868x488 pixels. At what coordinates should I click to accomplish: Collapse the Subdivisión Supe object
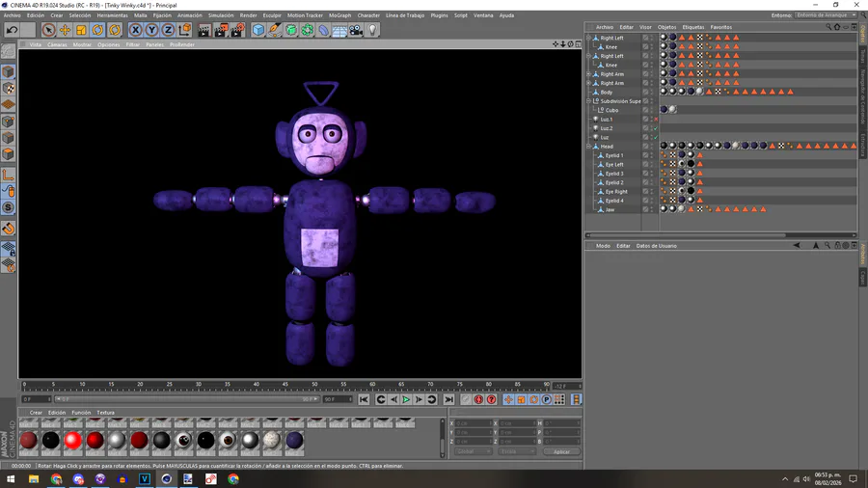click(589, 101)
